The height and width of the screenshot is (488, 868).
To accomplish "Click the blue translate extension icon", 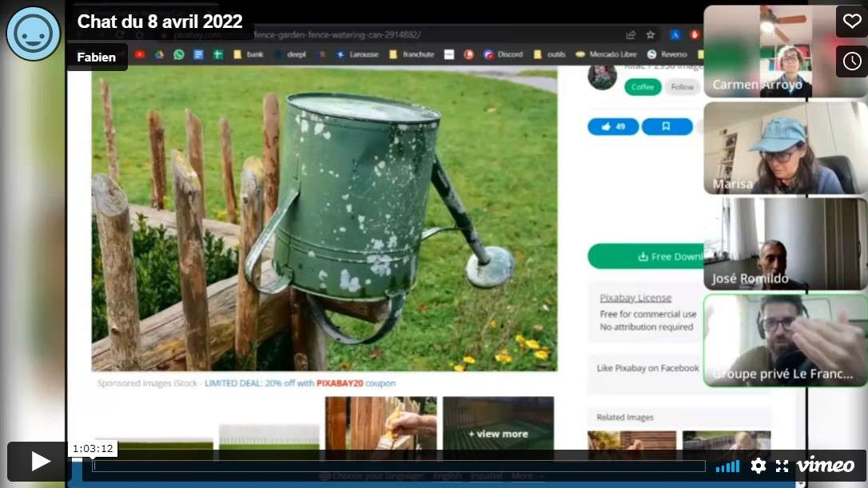I will pos(675,35).
